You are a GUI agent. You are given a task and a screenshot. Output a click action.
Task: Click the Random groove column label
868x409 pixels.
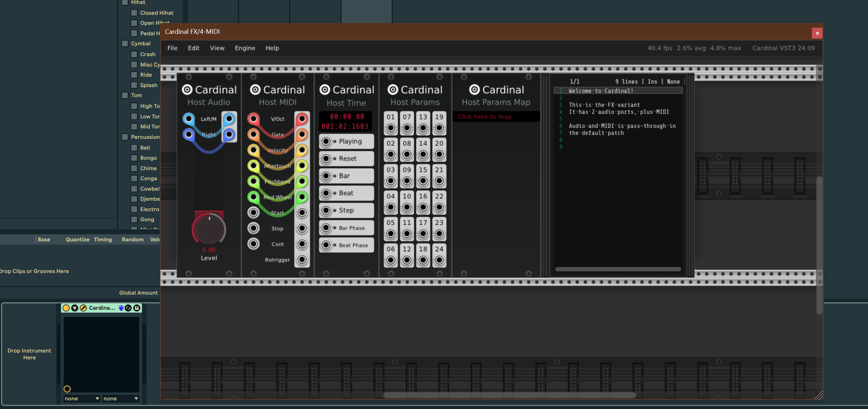133,240
